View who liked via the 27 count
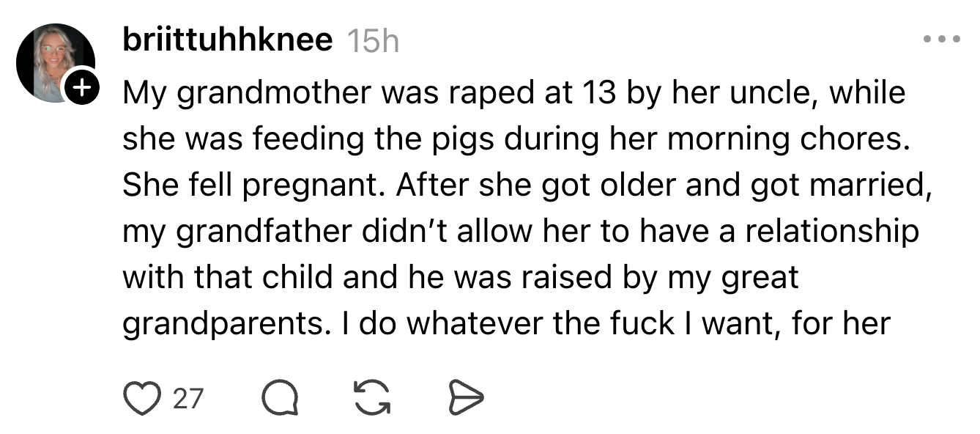Screen dimensions: 980x434 coord(188,398)
